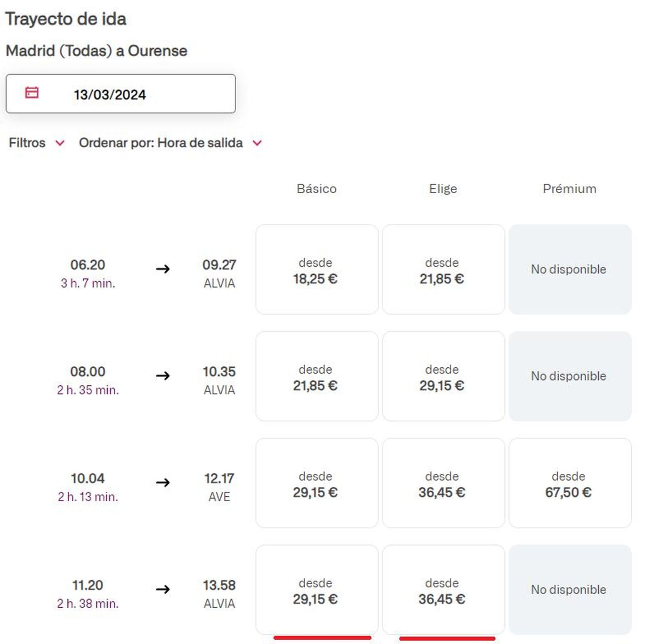Select the Prémium 67,50 € fare option
The height and width of the screenshot is (644, 668).
tap(569, 483)
